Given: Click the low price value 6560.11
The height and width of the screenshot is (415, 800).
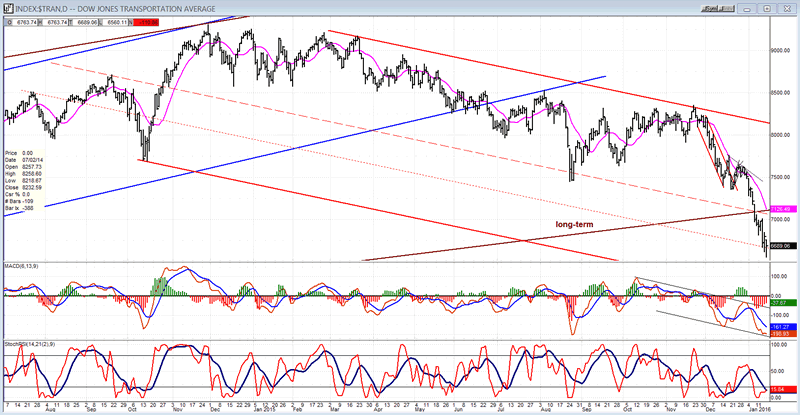Looking at the screenshot, I should point(117,22).
